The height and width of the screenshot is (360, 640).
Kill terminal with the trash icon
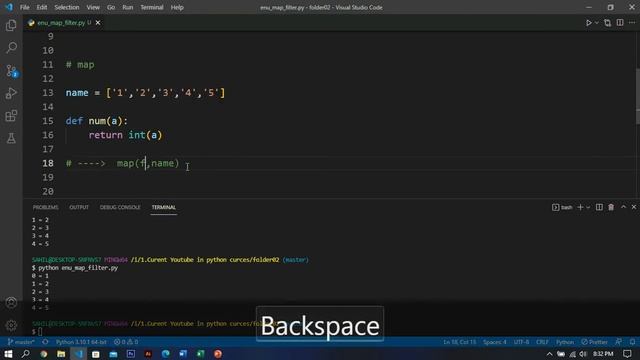(611, 207)
